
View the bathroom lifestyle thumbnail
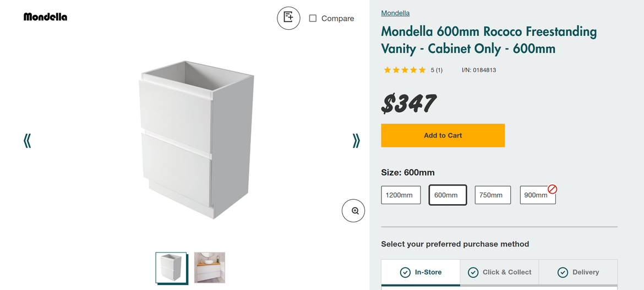tap(210, 267)
